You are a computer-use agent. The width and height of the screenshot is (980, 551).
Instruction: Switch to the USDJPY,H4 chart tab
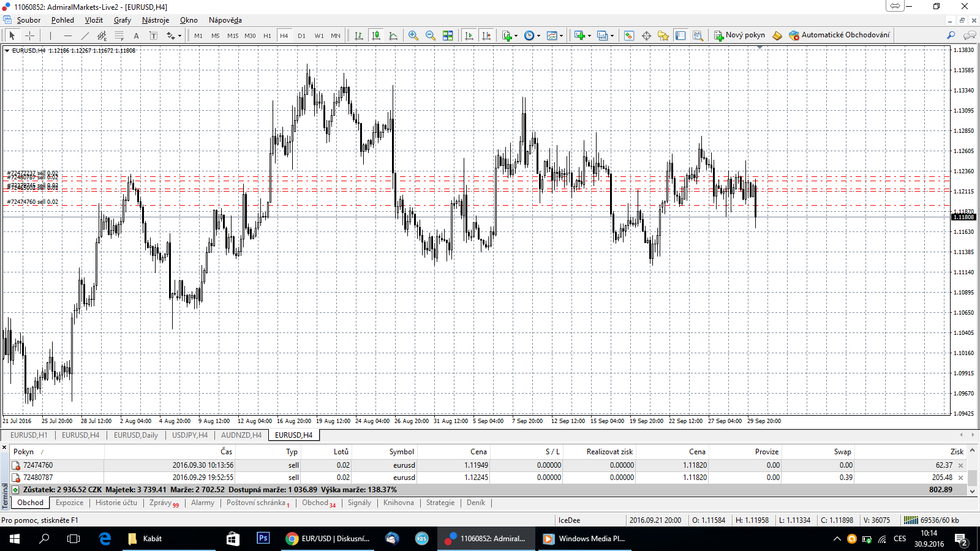(x=190, y=435)
